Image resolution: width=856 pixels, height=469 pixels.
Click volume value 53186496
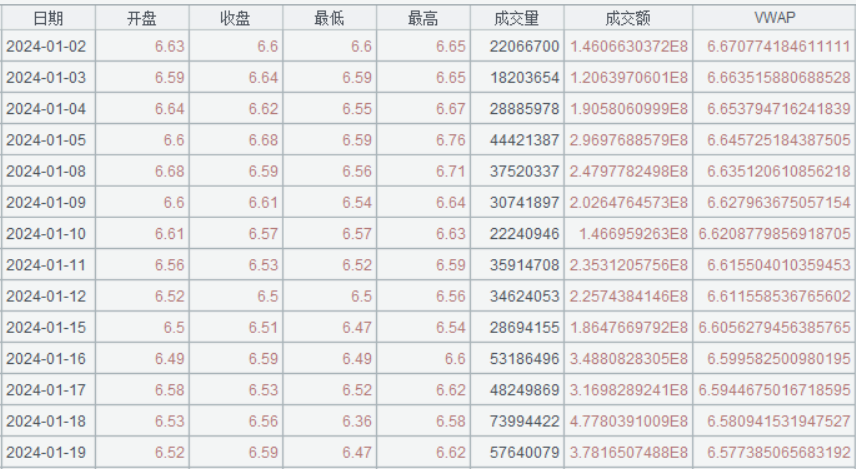click(x=525, y=359)
